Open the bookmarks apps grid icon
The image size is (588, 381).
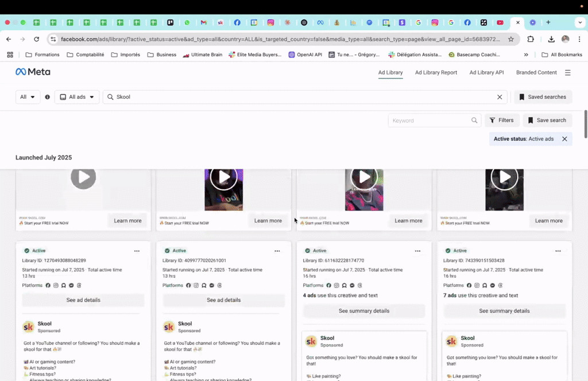pyautogui.click(x=10, y=55)
